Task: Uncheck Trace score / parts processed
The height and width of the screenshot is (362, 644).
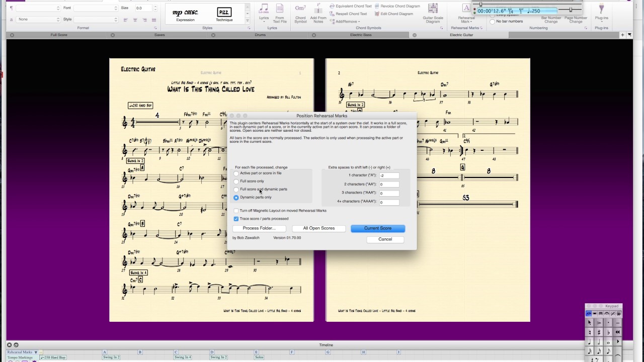Action: (x=236, y=219)
